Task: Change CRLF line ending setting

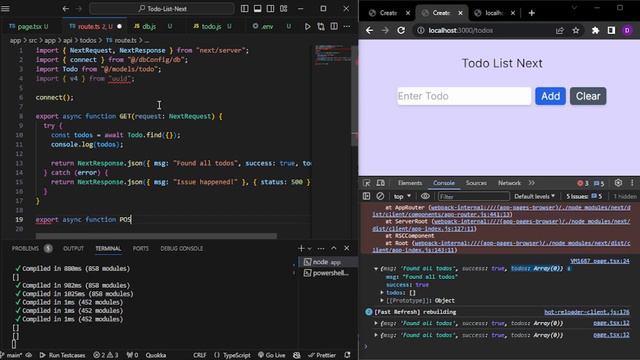Action: click(x=200, y=355)
